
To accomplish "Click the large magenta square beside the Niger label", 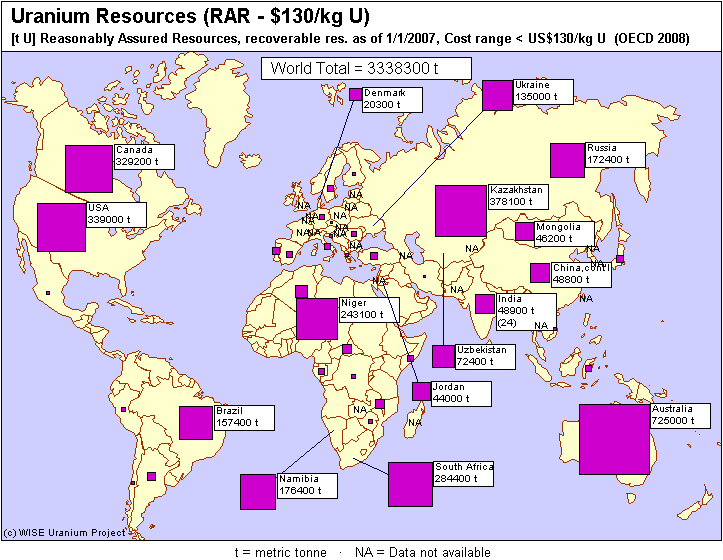I will coord(317,319).
